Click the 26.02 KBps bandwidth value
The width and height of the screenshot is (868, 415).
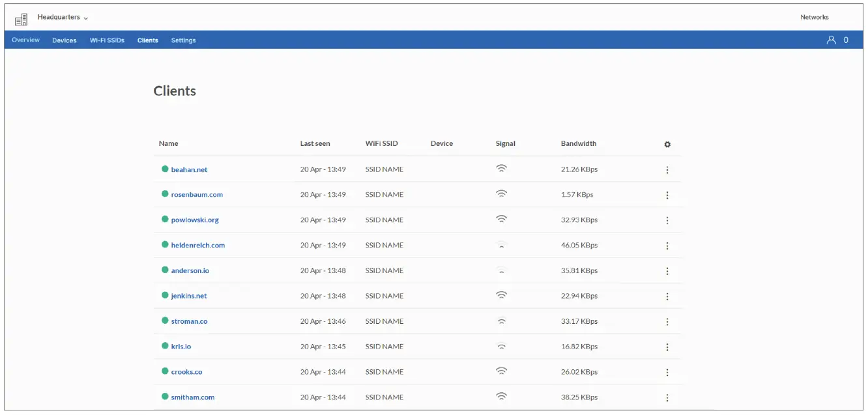pyautogui.click(x=579, y=372)
